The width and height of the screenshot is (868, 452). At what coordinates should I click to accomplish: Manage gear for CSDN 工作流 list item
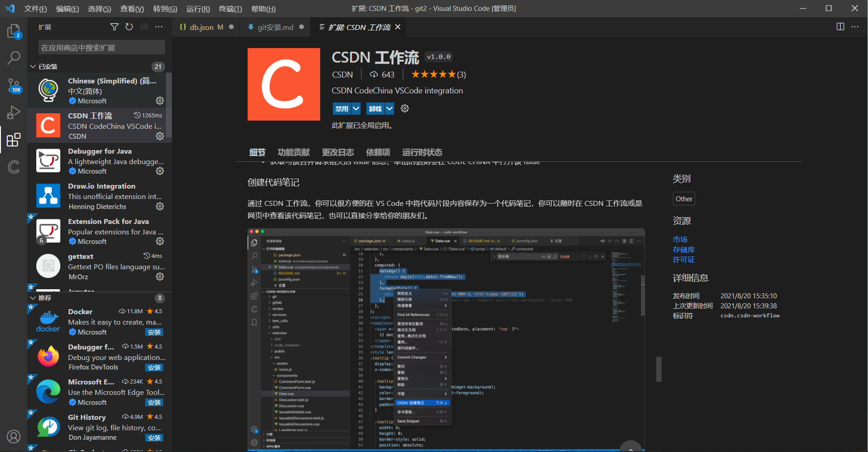[160, 136]
